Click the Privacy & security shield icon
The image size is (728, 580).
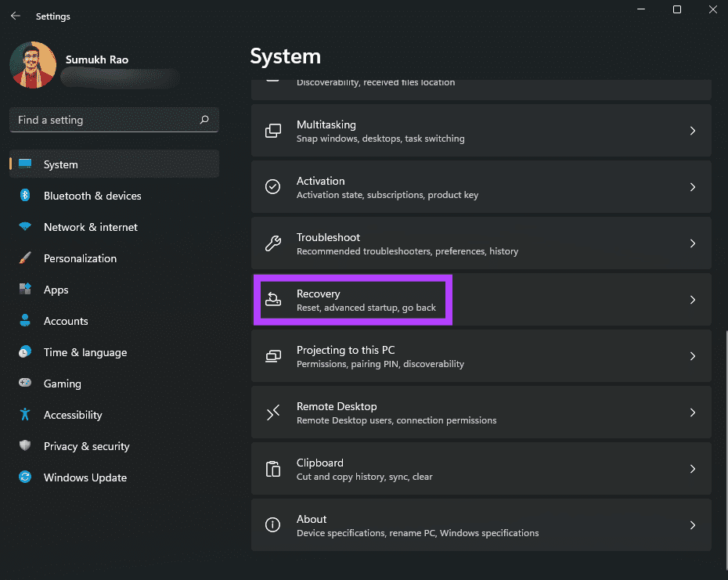click(x=25, y=445)
